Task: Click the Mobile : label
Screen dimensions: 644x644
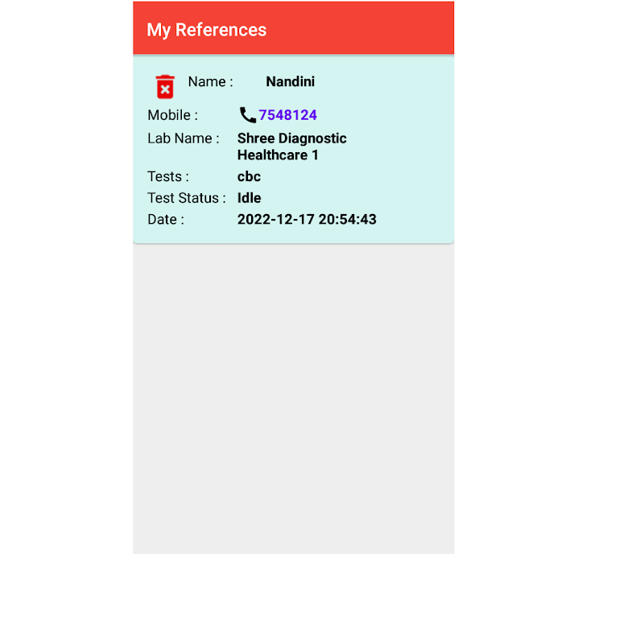Action: pyautogui.click(x=172, y=115)
